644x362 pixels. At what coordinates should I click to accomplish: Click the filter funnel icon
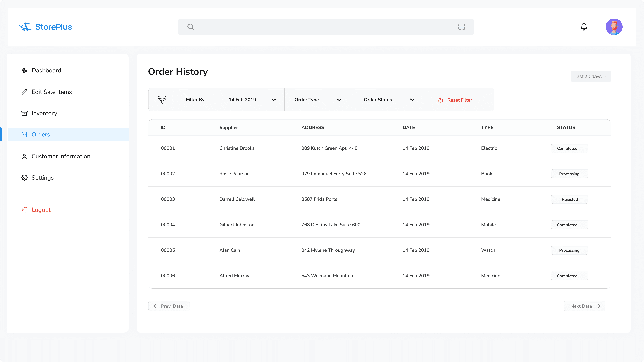click(162, 99)
